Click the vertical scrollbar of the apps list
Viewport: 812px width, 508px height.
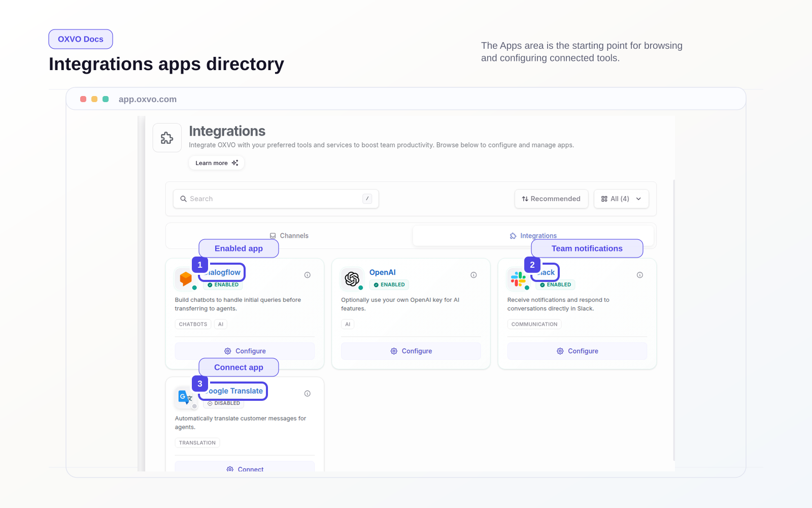point(674,320)
